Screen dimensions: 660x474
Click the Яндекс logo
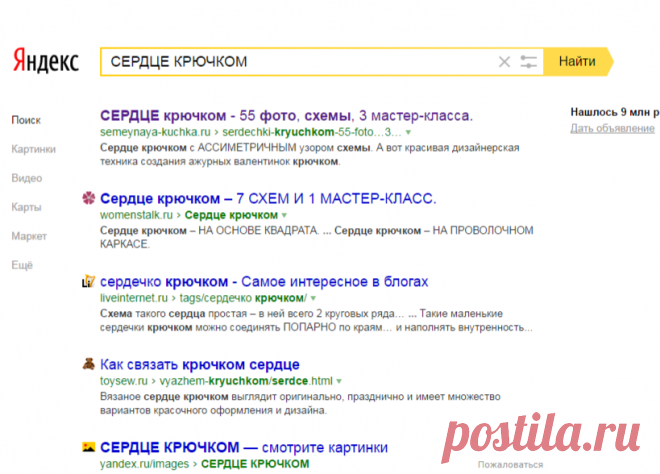click(46, 61)
